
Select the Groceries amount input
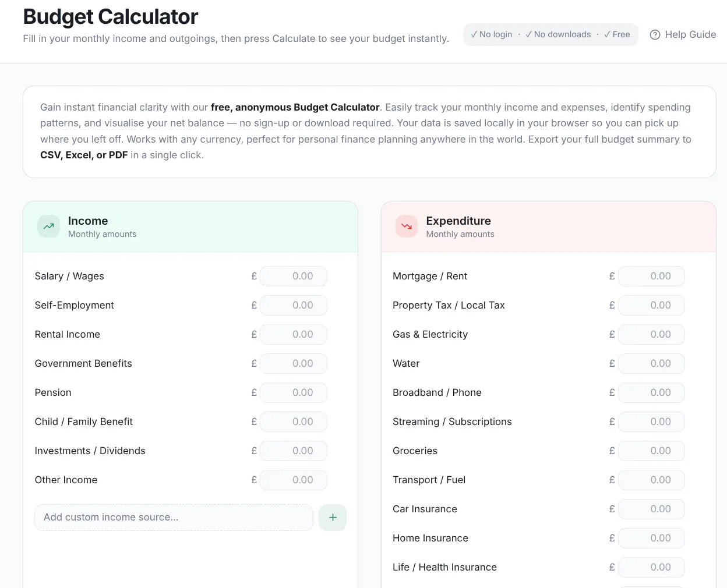pyautogui.click(x=651, y=451)
